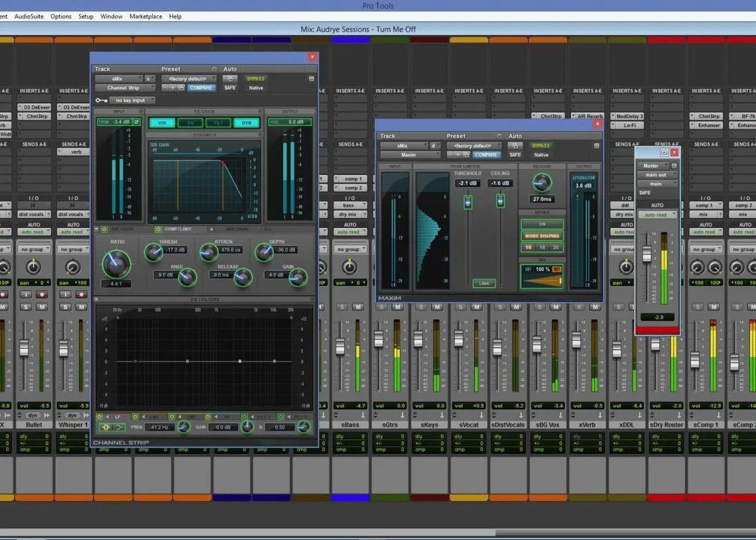Click the dynamics GAIN knob beside 4.0 dB
Screen dimensions: 756x540
pos(298,277)
